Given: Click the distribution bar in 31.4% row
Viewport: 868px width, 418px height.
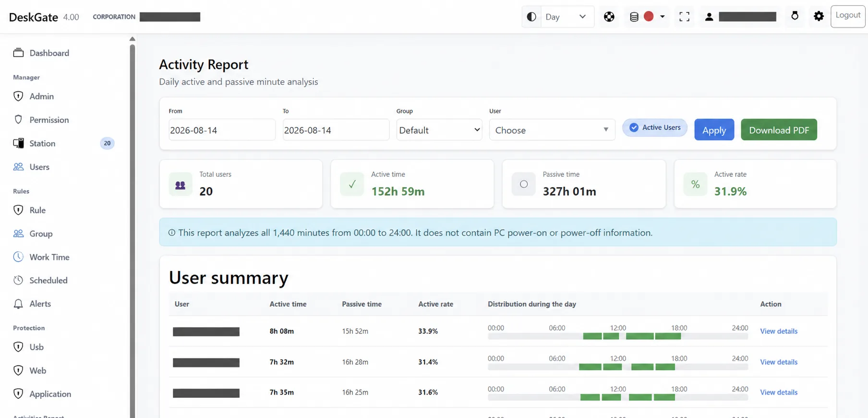Looking at the screenshot, I should point(618,367).
